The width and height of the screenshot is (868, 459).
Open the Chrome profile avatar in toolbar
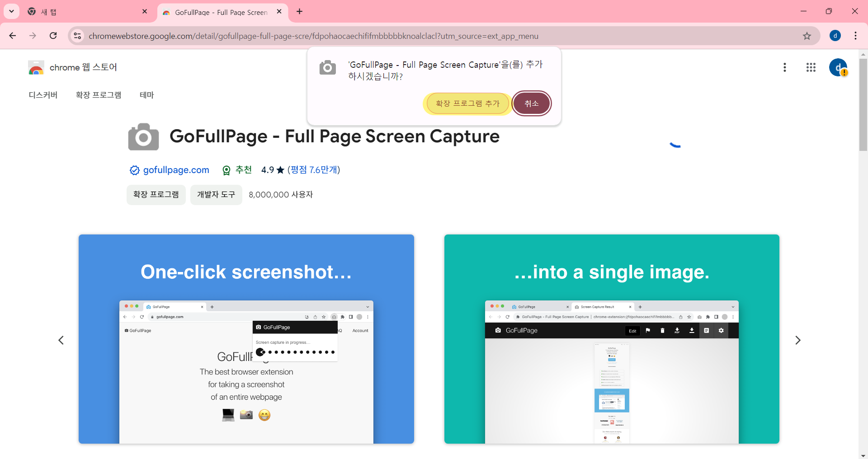point(835,36)
